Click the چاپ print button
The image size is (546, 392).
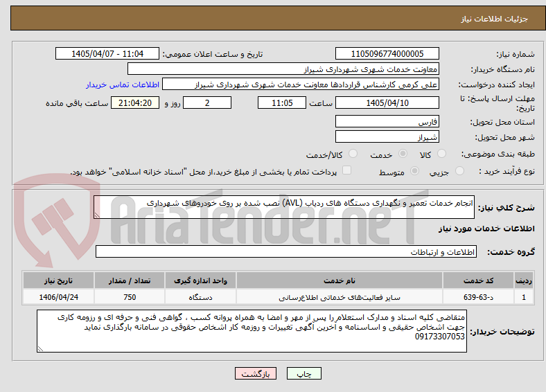tap(304, 373)
